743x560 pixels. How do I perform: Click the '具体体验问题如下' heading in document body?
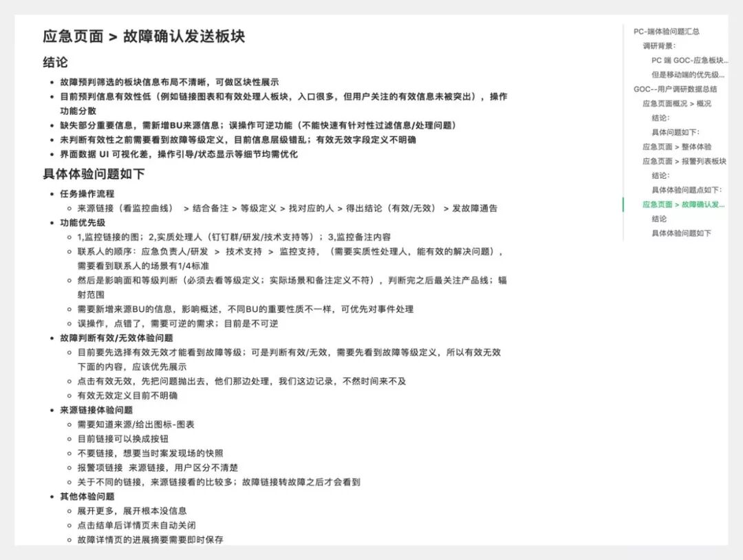(94, 174)
